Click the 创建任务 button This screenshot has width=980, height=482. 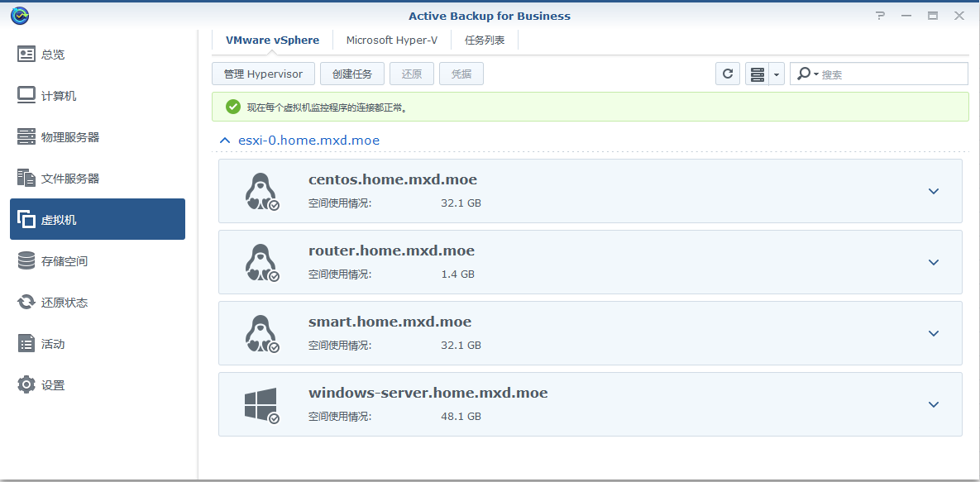[352, 74]
